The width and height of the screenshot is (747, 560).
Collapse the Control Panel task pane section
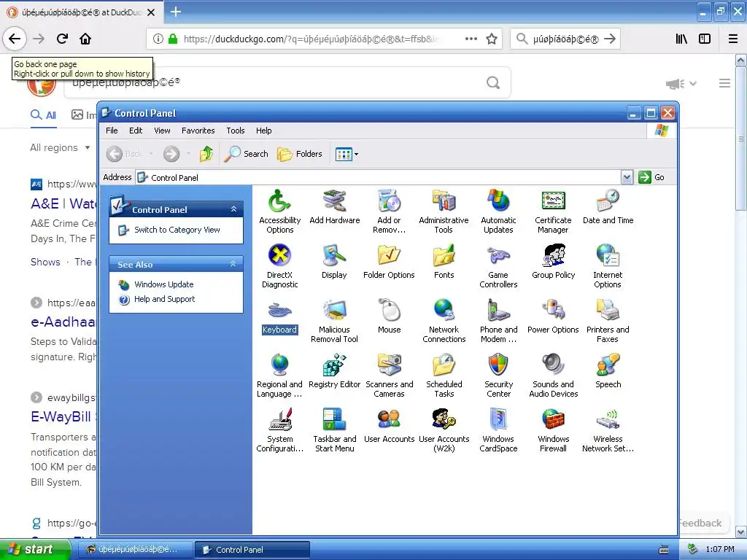coord(233,209)
